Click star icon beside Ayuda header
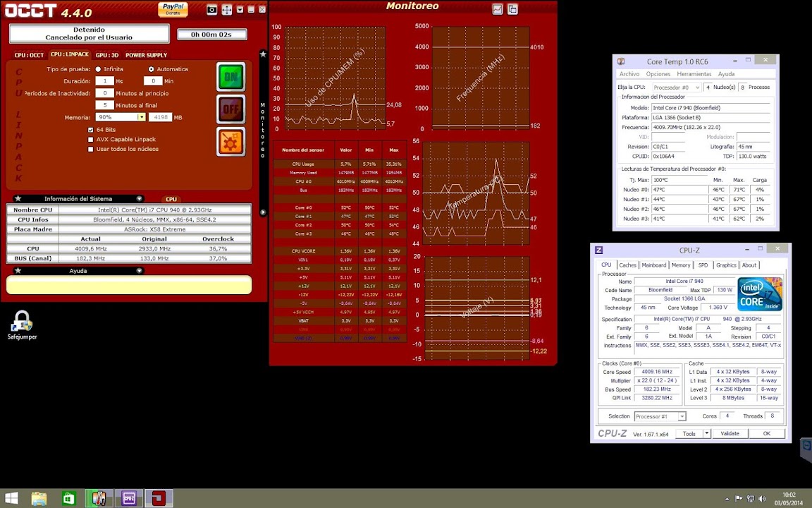 18,271
